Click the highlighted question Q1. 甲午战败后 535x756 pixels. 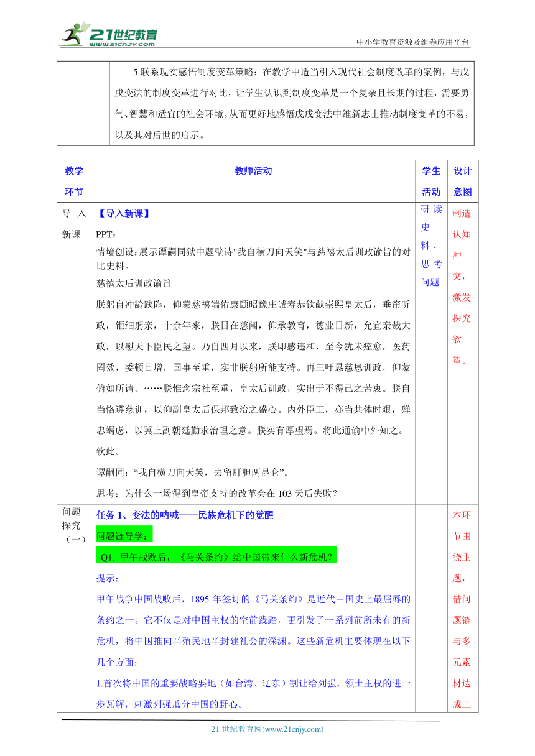(216, 557)
